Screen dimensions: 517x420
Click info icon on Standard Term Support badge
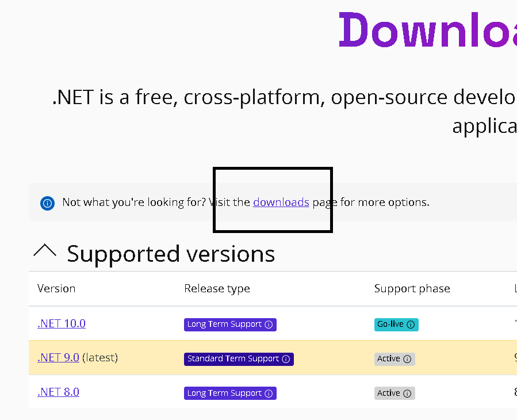(x=285, y=359)
